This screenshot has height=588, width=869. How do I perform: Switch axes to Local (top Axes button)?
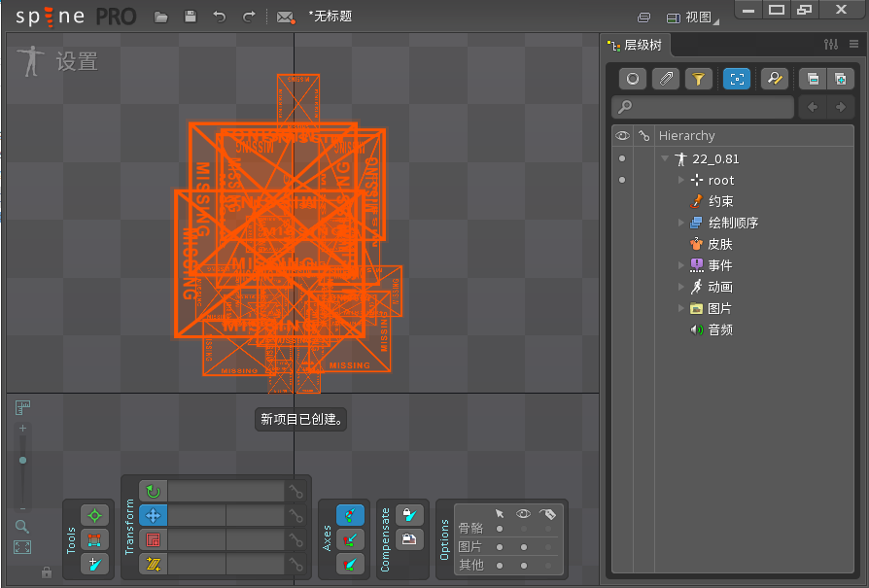[350, 515]
